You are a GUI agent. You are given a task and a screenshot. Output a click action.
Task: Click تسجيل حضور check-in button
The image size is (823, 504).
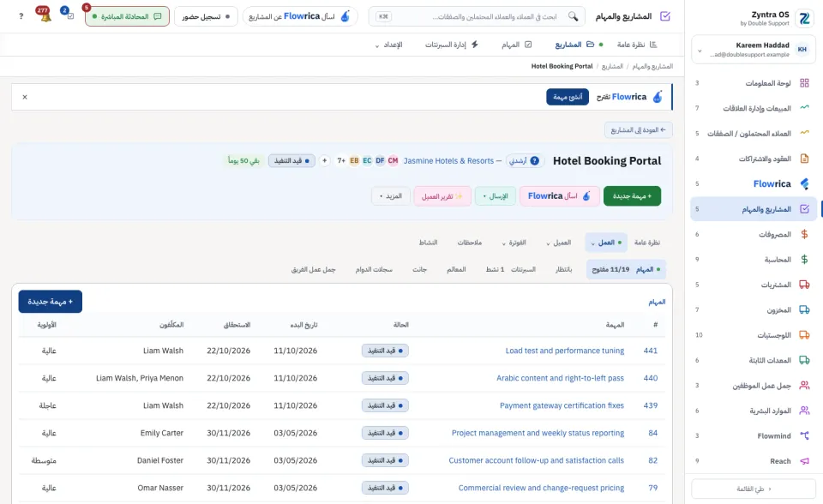[x=206, y=16]
